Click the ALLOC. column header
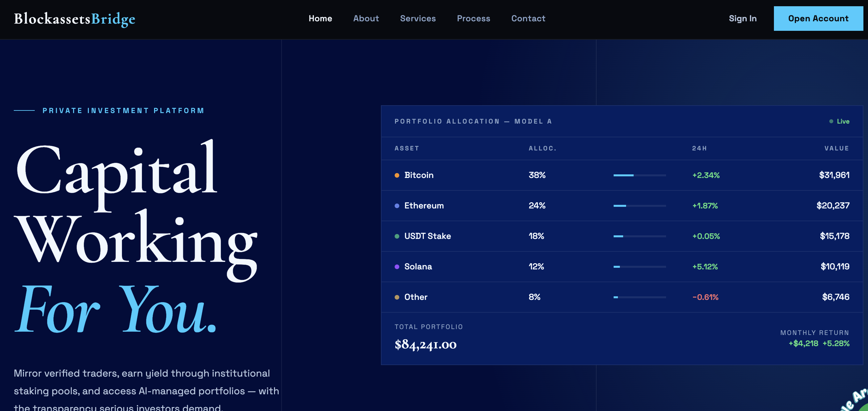Image resolution: width=868 pixels, height=411 pixels. (542, 148)
